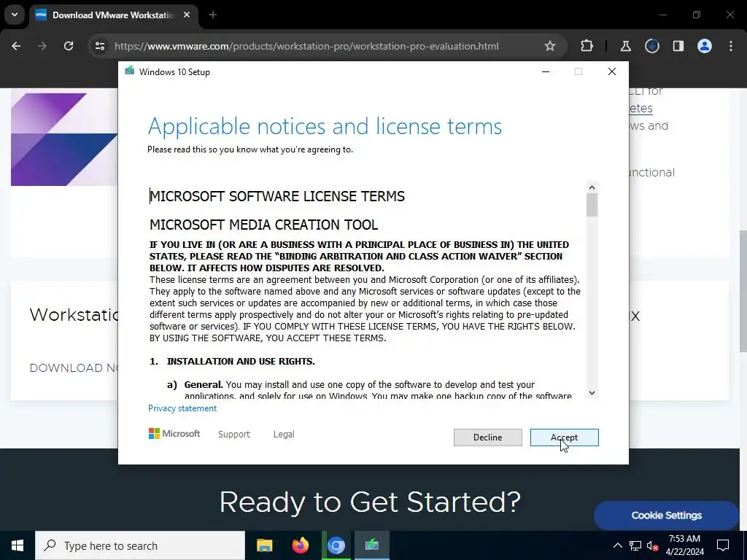This screenshot has height=560, width=747.
Task: Minimize the Windows 10 Setup window
Action: coord(546,71)
